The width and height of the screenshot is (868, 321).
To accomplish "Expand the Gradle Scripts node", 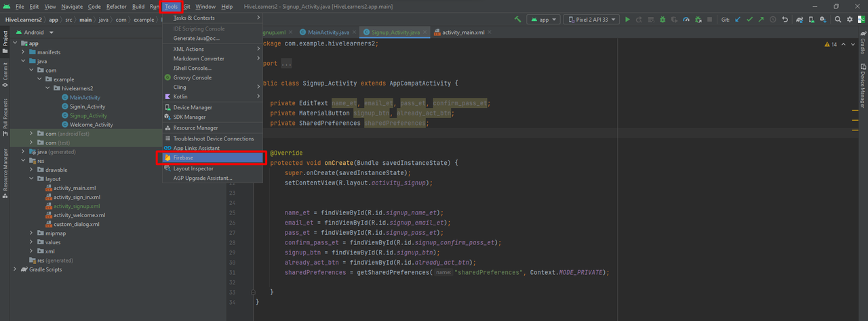I will pos(16,269).
